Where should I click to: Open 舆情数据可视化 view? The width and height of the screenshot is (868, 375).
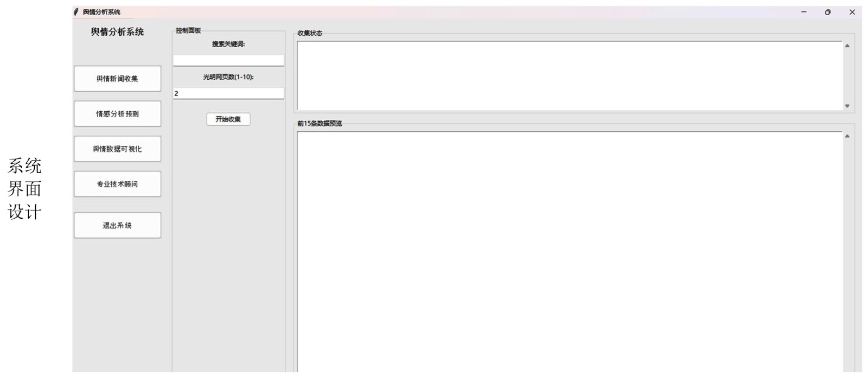(117, 149)
